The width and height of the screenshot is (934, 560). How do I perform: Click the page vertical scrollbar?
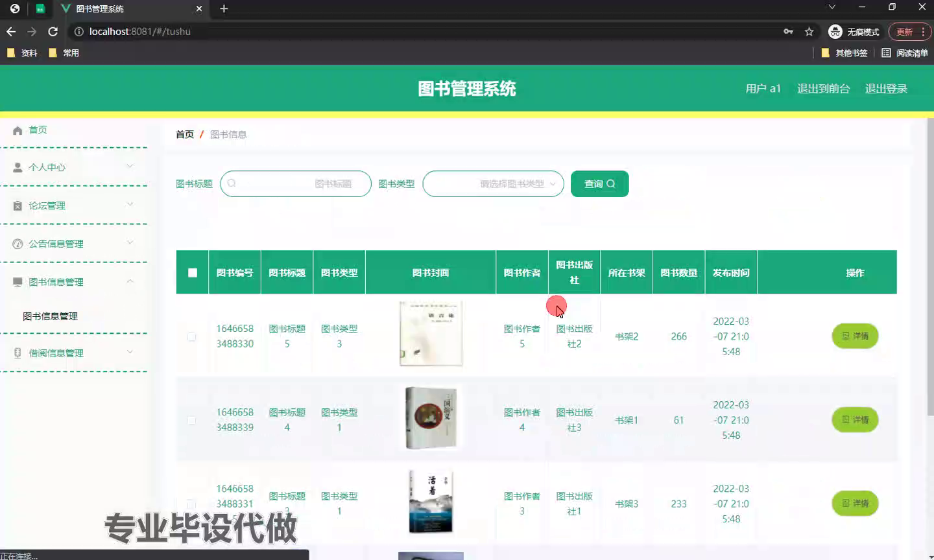click(930, 267)
